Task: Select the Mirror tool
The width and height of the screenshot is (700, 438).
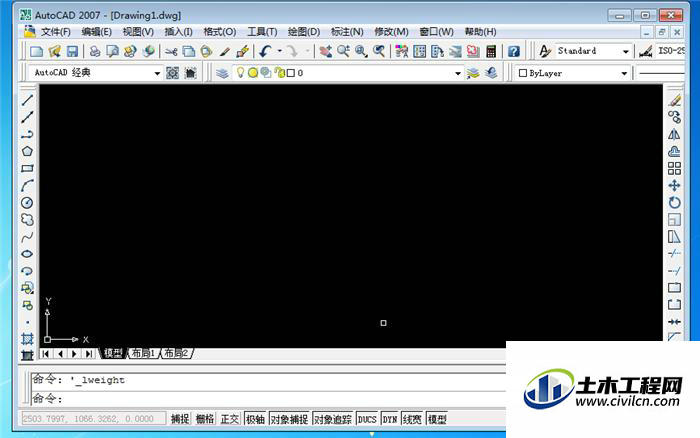Action: (x=675, y=134)
